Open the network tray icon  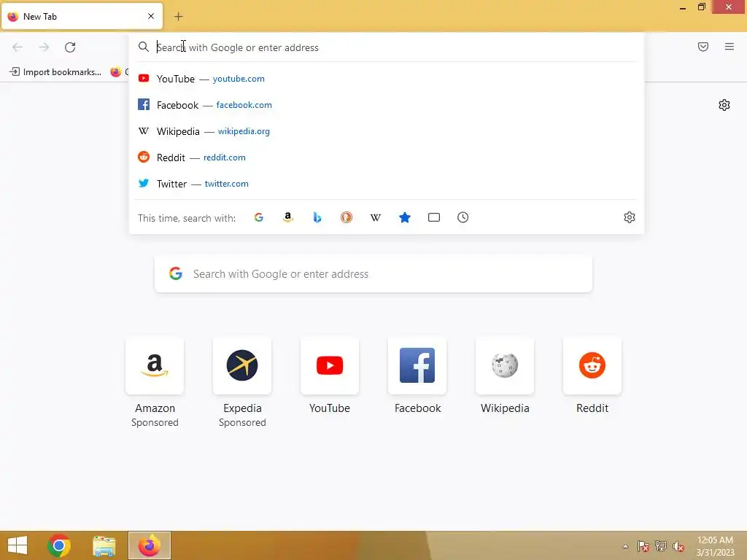[x=661, y=546]
